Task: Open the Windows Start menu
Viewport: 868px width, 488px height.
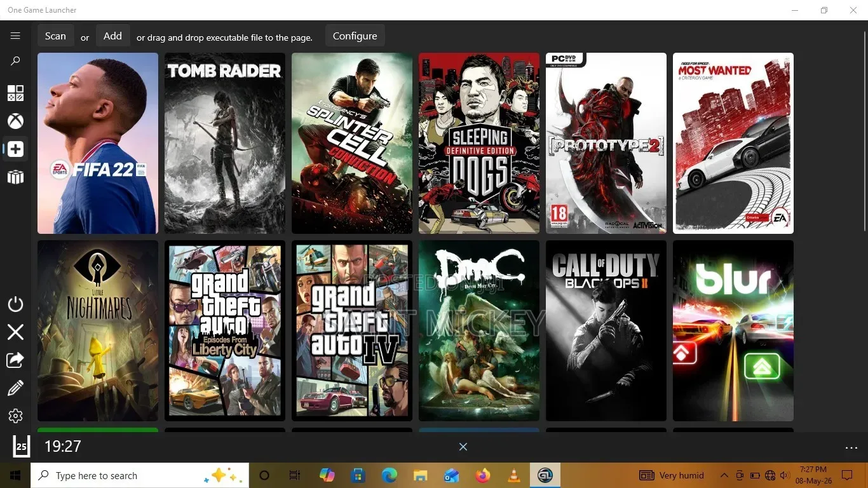Action: point(15,475)
